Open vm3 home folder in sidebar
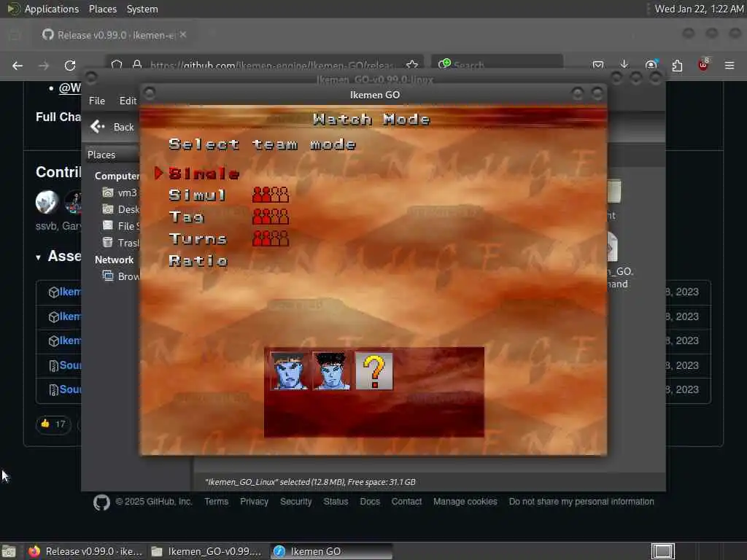 click(120, 192)
